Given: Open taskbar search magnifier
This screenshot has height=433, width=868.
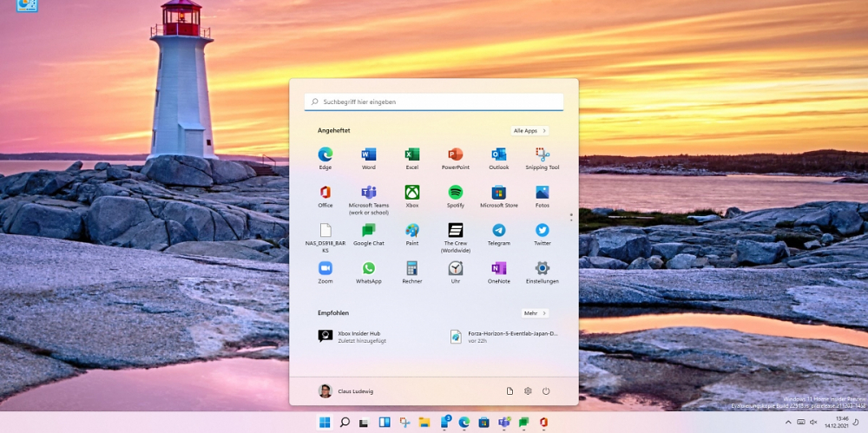Looking at the screenshot, I should pos(345,423).
